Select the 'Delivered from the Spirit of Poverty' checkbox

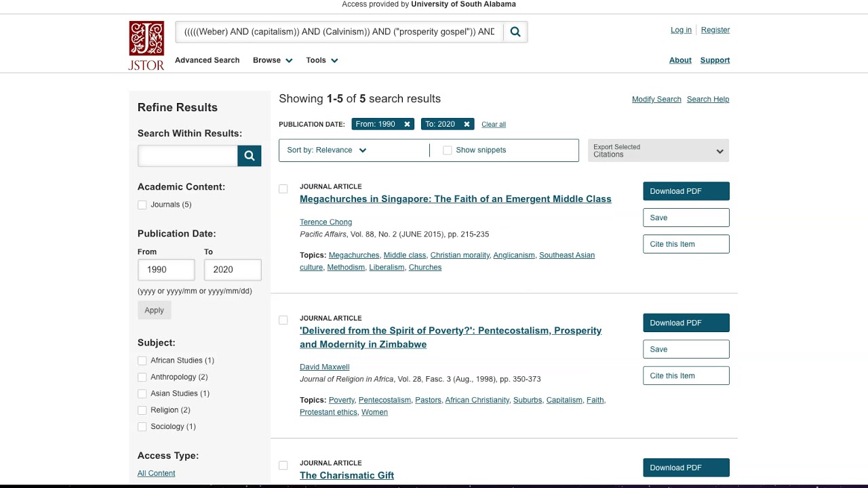(283, 320)
